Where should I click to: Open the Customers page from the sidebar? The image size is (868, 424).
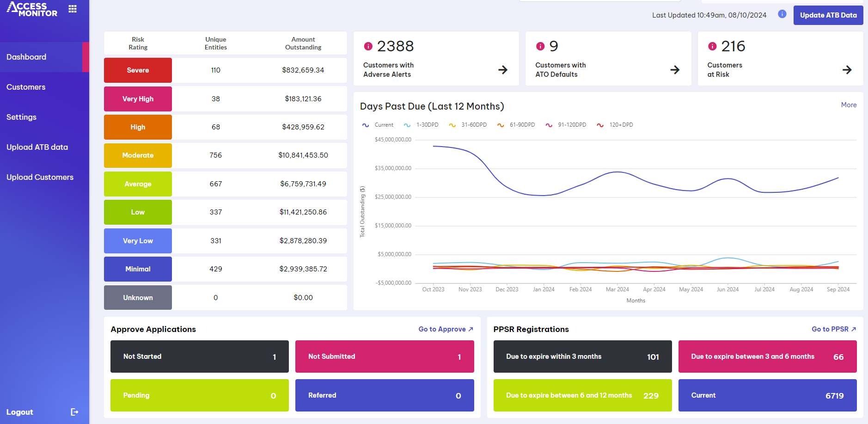pos(26,87)
